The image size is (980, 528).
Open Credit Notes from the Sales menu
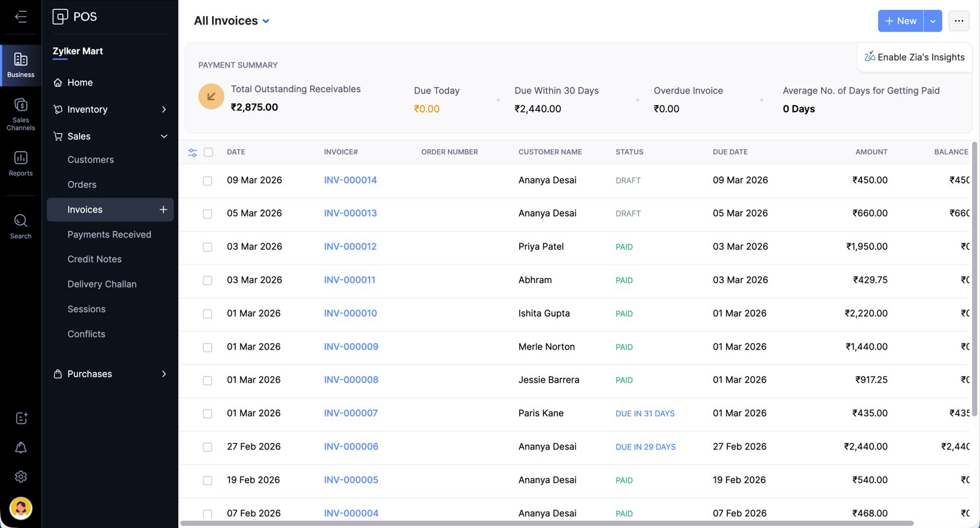tap(95, 259)
